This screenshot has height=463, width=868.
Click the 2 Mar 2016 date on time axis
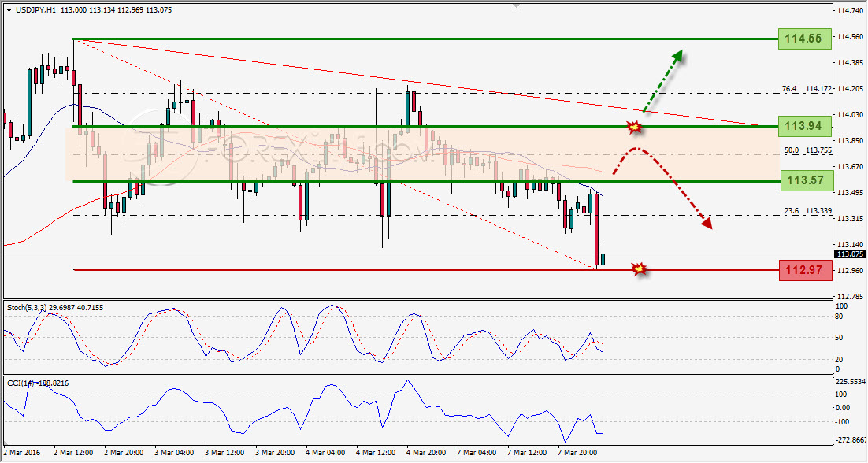pos(21,453)
